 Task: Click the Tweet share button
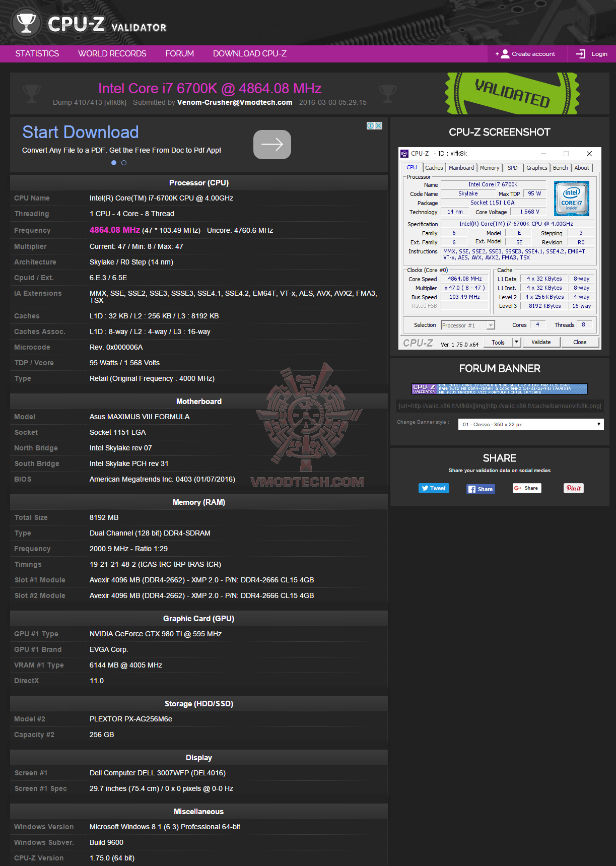click(x=434, y=488)
